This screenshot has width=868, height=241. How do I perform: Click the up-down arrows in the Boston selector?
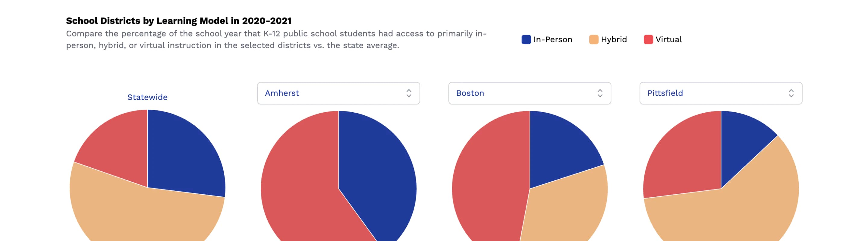tap(600, 93)
